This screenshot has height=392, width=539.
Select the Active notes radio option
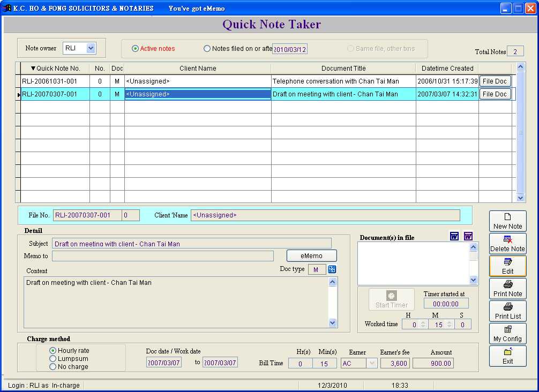[x=136, y=49]
